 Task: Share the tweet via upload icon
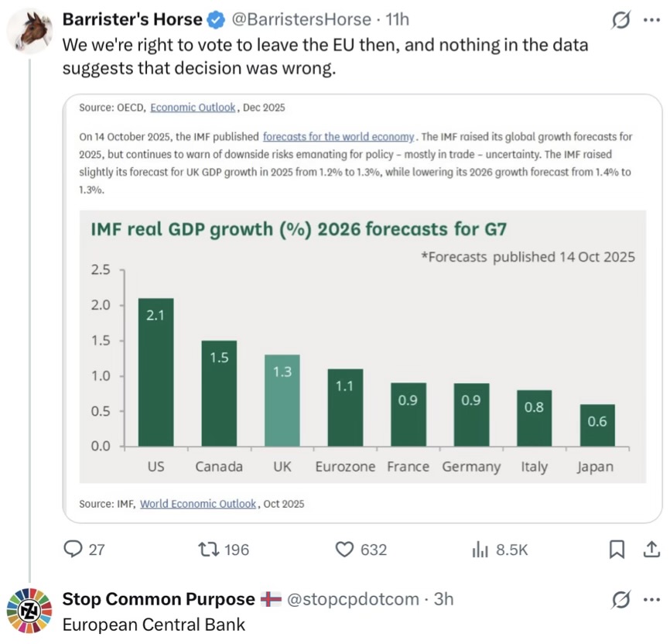click(652, 550)
